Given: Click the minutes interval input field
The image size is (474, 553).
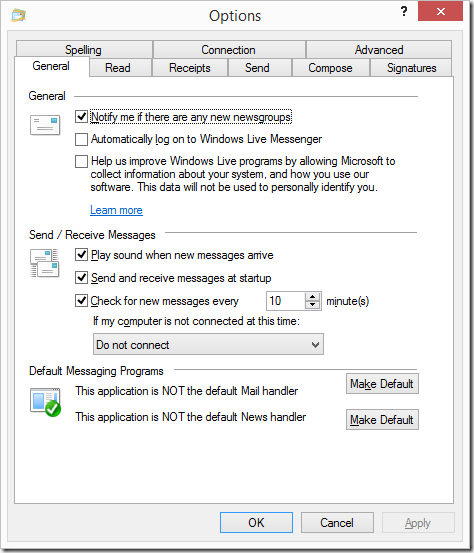Looking at the screenshot, I should 286,301.
